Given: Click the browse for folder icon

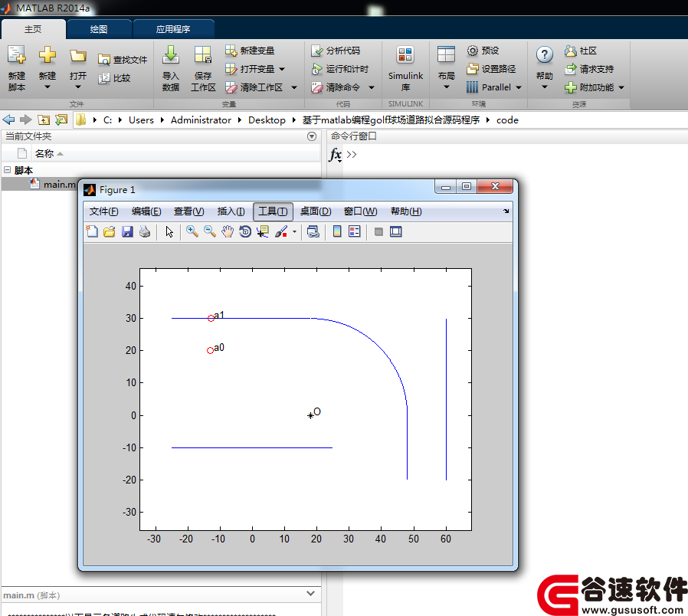Looking at the screenshot, I should point(61,120).
